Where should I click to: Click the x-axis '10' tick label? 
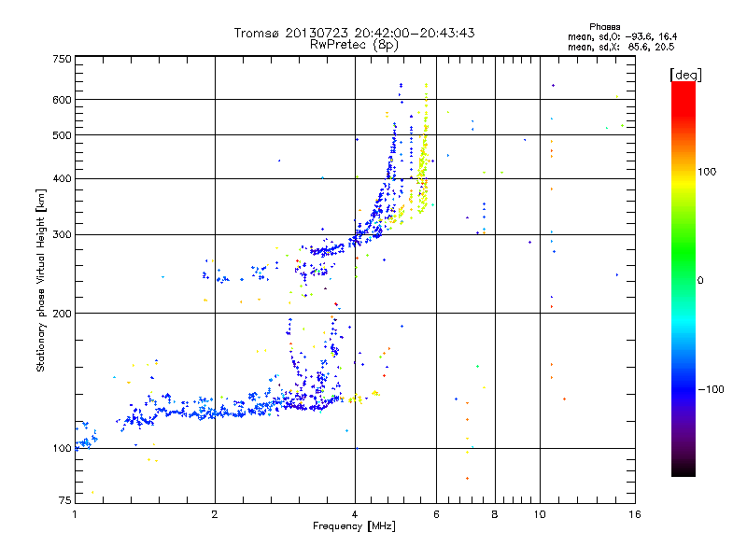540,514
